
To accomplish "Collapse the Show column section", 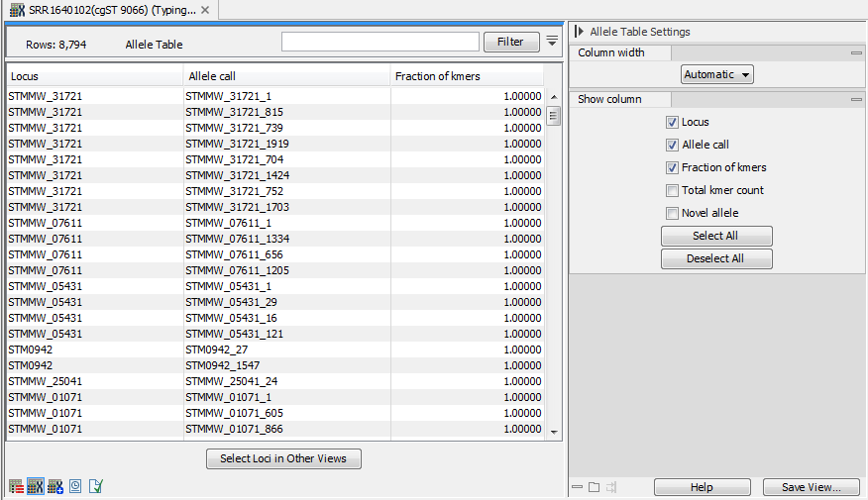I will click(856, 99).
